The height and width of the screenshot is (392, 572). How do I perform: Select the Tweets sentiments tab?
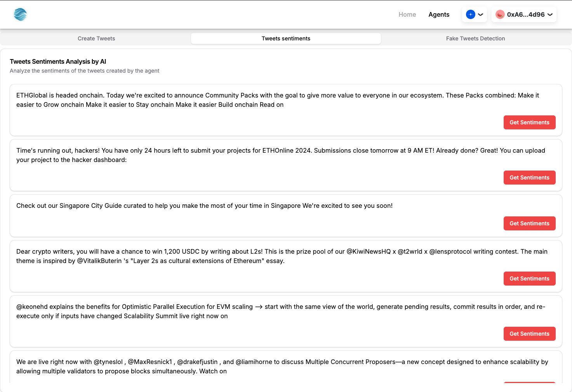(x=286, y=38)
